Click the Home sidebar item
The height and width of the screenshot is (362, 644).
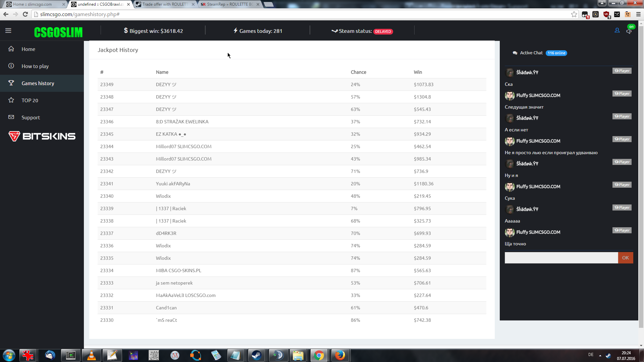click(x=28, y=49)
